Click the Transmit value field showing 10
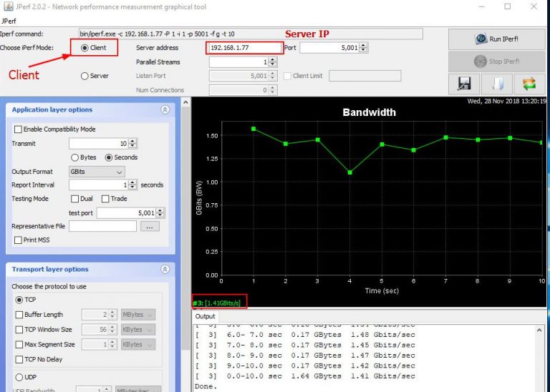The image size is (550, 392). 99,143
